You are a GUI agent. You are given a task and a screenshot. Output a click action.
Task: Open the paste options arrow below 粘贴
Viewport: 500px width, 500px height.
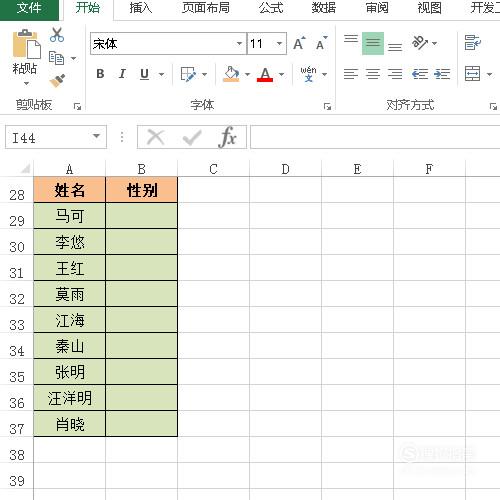pyautogui.click(x=26, y=83)
